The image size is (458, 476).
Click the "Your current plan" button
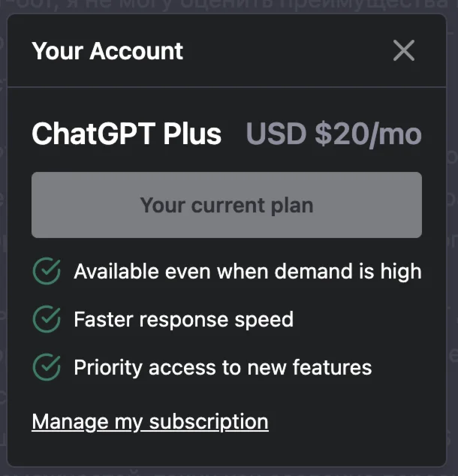coord(226,205)
